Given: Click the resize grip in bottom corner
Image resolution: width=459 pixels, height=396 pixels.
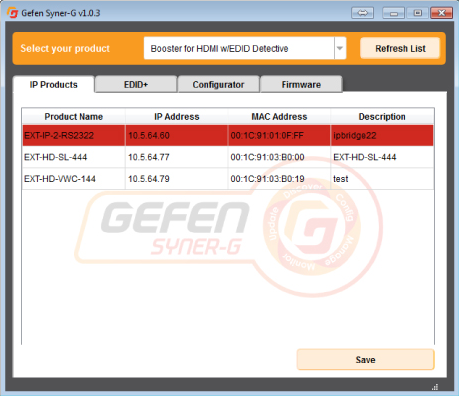Looking at the screenshot, I should 435,387.
